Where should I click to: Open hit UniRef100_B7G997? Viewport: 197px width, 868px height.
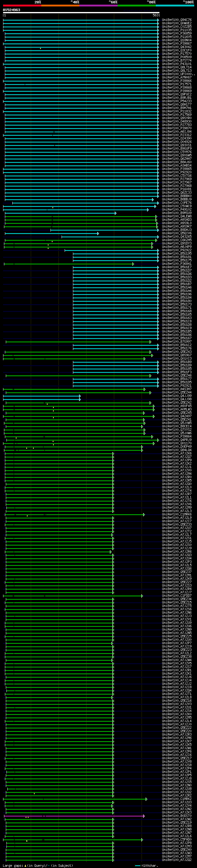(177, 342)
